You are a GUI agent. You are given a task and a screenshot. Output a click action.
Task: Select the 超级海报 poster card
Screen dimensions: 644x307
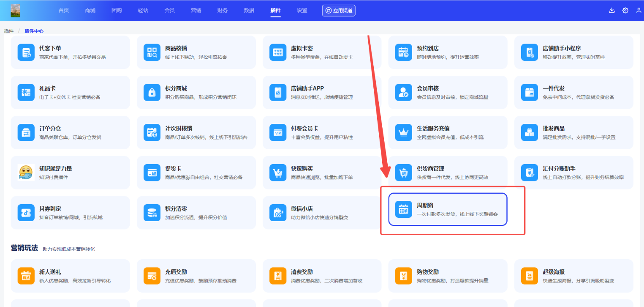(x=573, y=276)
